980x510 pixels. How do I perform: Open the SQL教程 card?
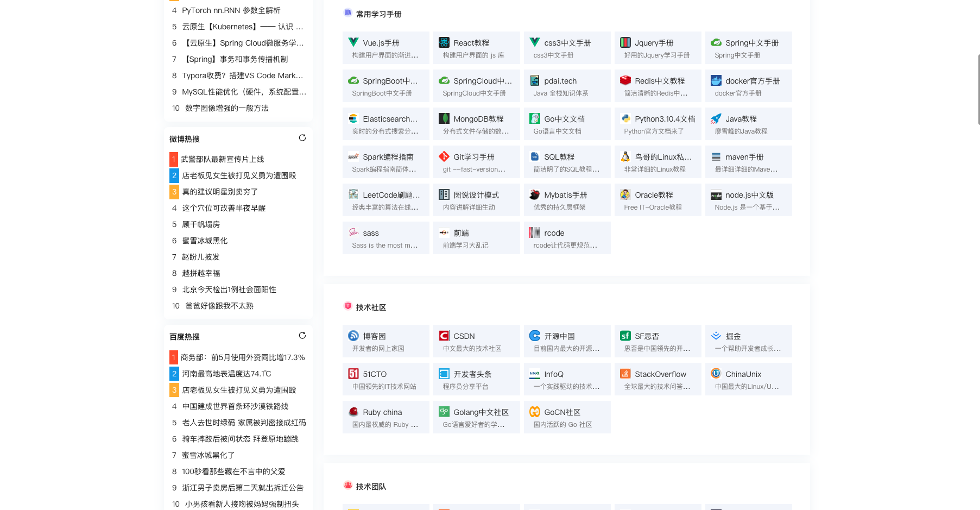[567, 162]
